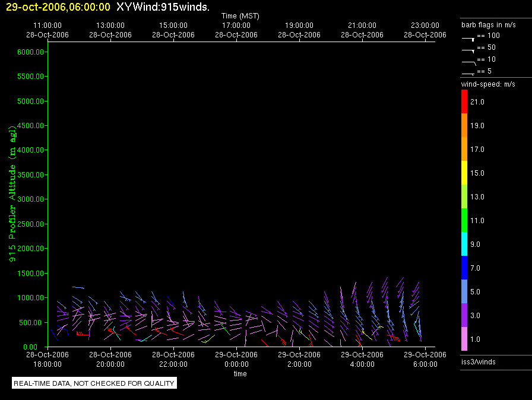Screen dimensions: 532x400
Task: Select the 5 m/s barb flag symbol
Action: coord(468,73)
